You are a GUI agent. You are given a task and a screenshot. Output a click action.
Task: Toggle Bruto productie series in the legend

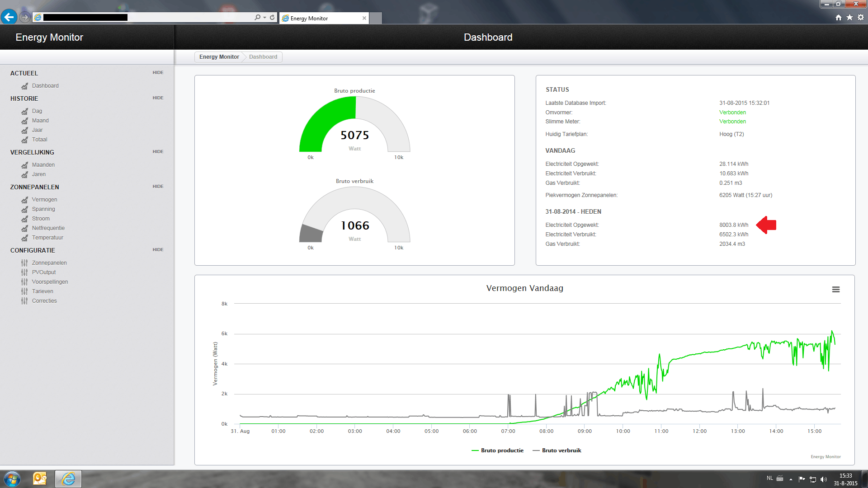coord(502,450)
